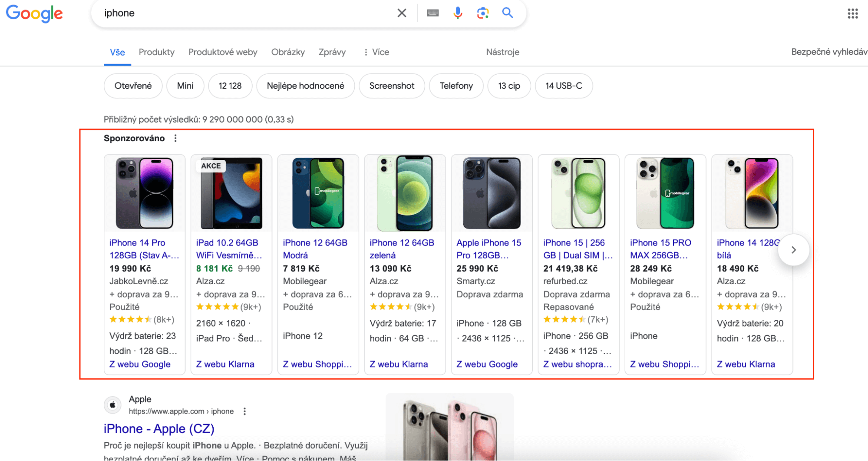Screen dimensions: 868x461
Task: Expand the Více menu
Action: [376, 52]
